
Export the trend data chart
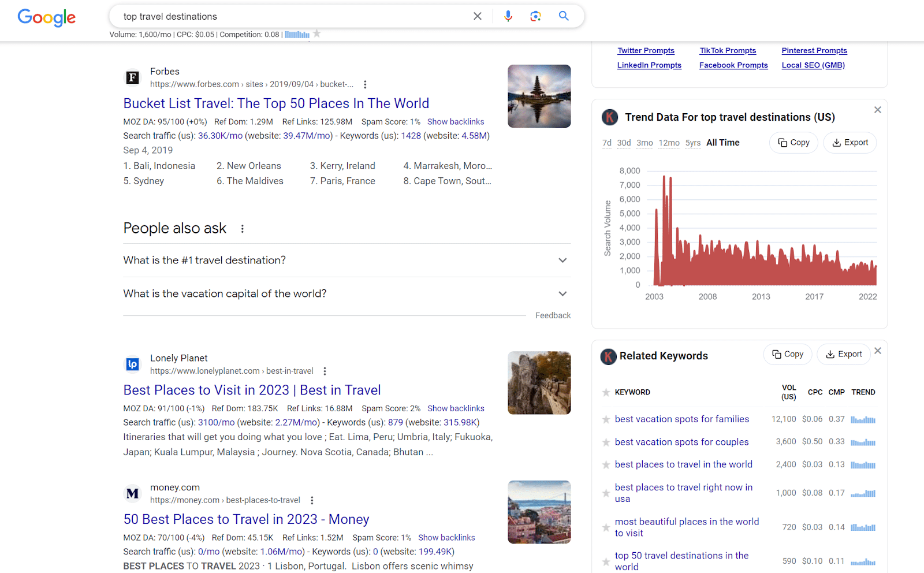coord(850,143)
